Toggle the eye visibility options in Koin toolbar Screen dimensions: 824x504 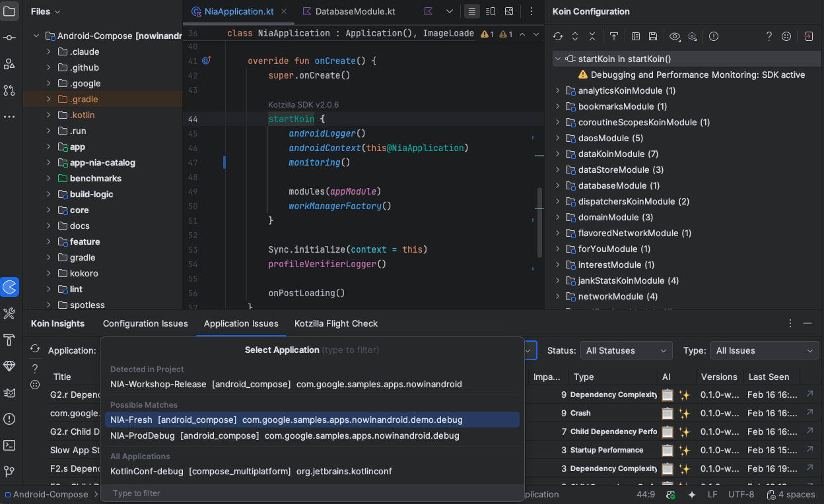674,37
